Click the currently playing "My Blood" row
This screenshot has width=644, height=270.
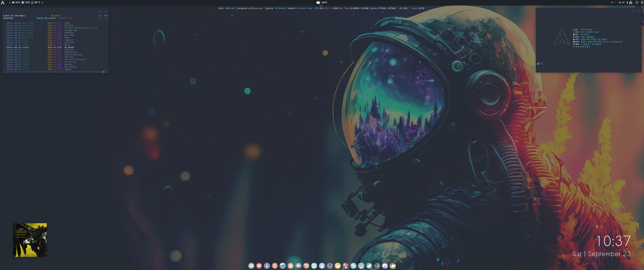69,47
